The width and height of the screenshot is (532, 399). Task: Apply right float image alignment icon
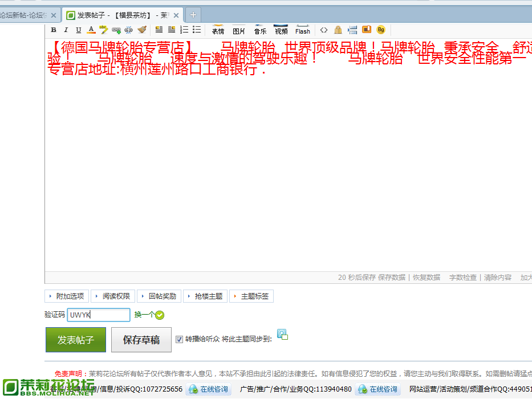click(x=172, y=30)
